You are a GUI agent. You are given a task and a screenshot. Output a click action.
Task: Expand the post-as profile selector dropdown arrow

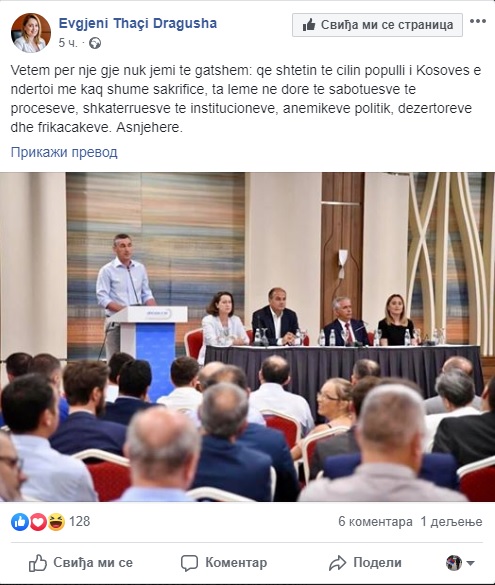pyautogui.click(x=470, y=563)
